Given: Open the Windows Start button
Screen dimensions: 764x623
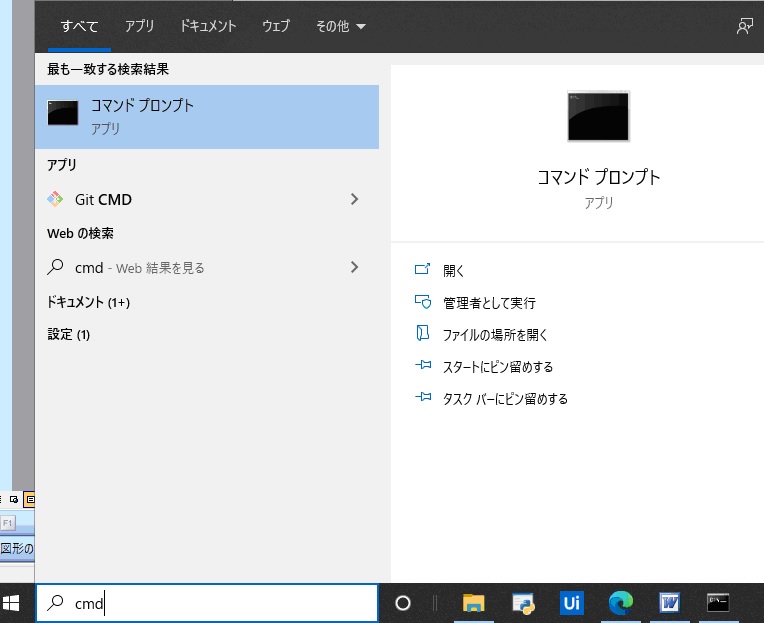Looking at the screenshot, I should (x=11, y=603).
